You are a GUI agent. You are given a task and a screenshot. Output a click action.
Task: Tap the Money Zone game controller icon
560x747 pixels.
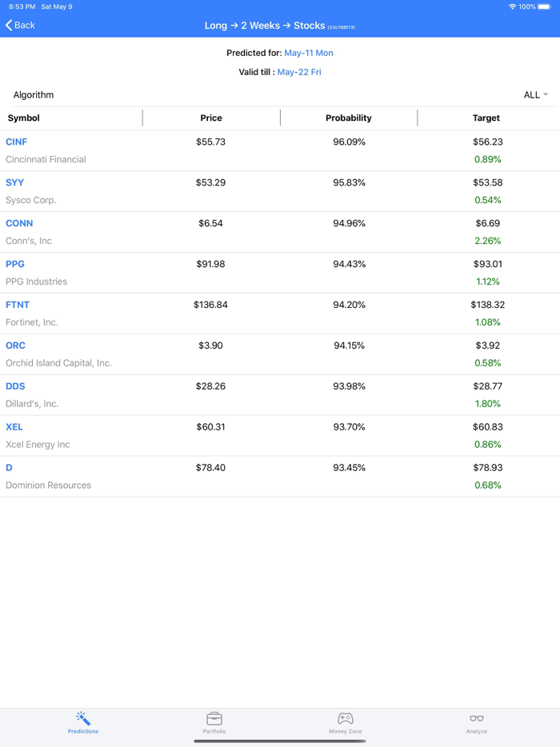[x=345, y=719]
